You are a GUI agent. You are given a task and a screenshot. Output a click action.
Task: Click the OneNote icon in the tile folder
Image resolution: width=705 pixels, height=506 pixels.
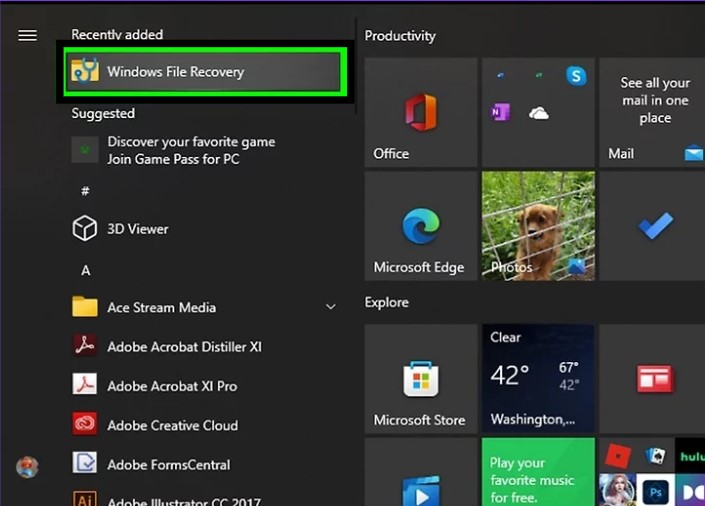pos(500,112)
